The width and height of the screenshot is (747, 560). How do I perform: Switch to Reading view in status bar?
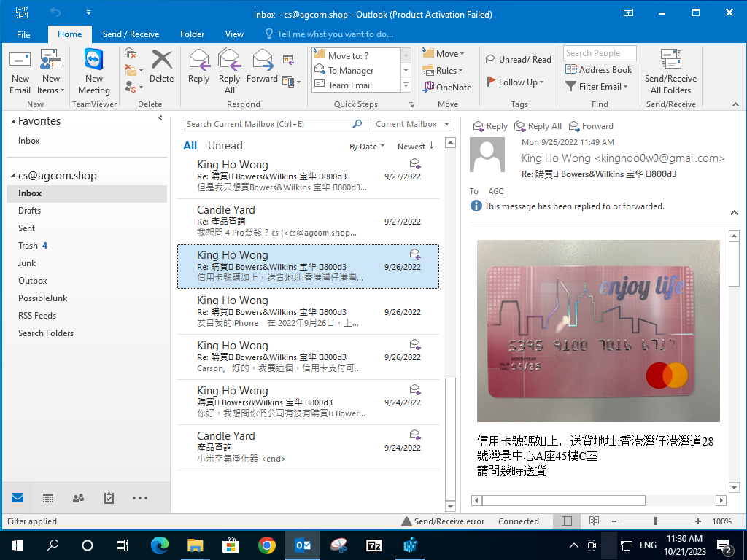(595, 521)
